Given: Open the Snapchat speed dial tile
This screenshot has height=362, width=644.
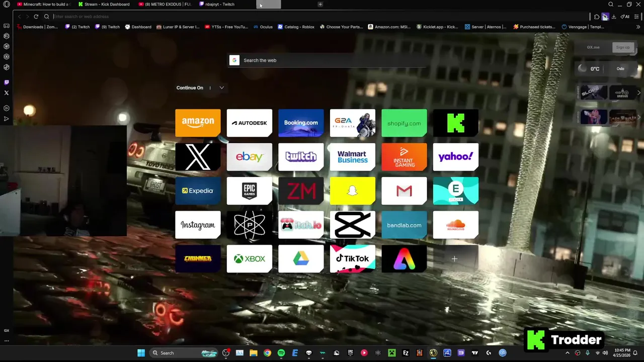Looking at the screenshot, I should (x=353, y=191).
